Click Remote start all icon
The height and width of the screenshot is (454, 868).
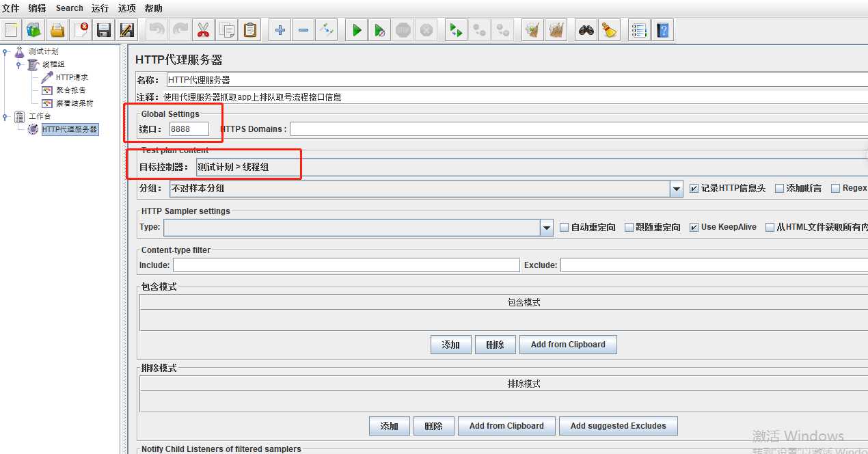(457, 30)
